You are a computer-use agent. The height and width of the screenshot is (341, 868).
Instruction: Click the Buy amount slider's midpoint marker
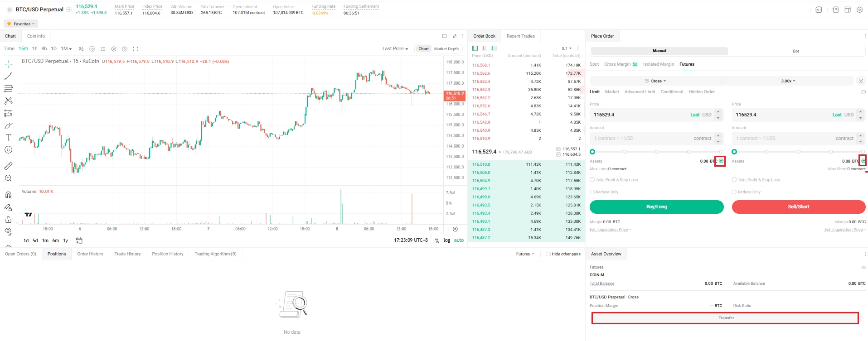coord(656,152)
